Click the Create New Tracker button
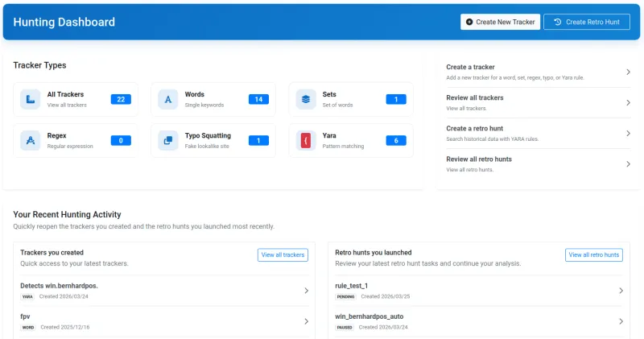This screenshot has height=339, width=644. pyautogui.click(x=500, y=22)
